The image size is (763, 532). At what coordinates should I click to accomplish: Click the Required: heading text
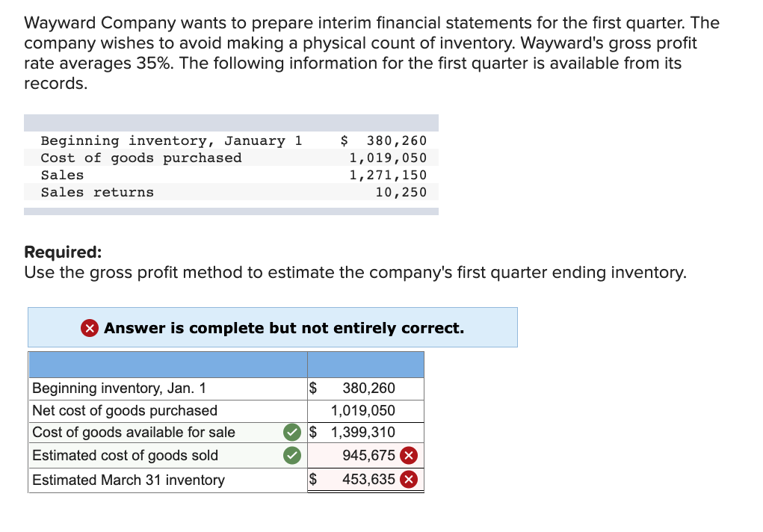point(64,252)
